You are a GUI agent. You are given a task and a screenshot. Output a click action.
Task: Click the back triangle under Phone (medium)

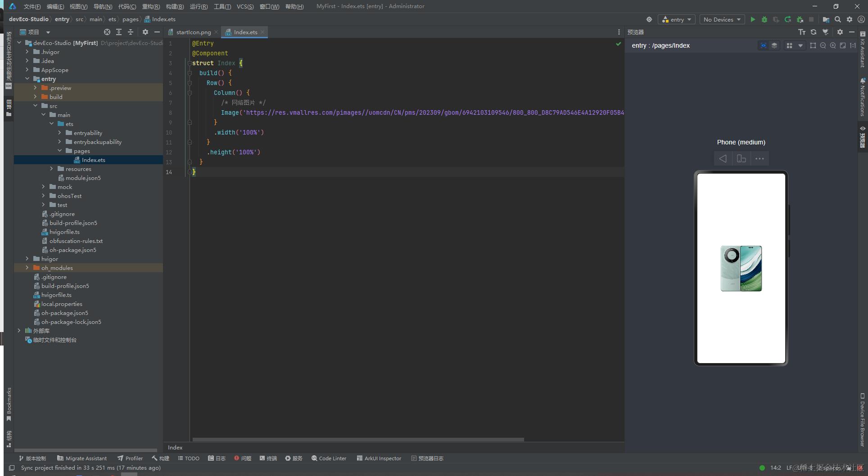(x=723, y=158)
